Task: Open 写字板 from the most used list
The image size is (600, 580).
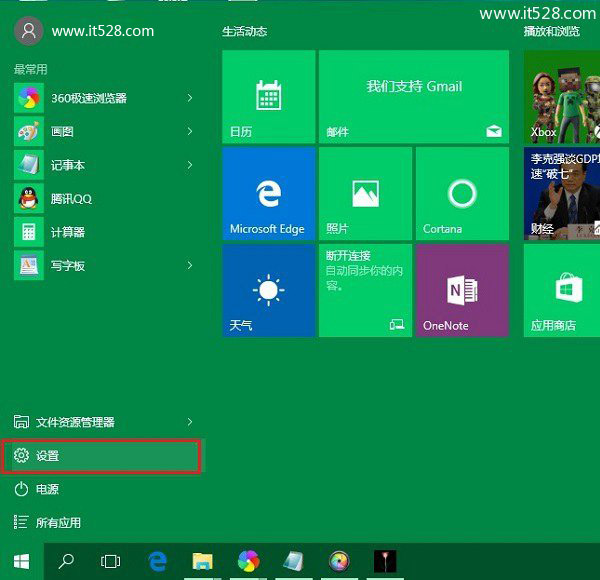Action: pos(104,266)
